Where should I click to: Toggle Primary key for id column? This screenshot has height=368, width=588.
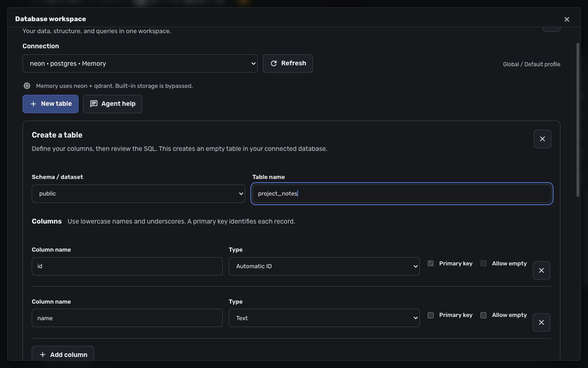(430, 264)
